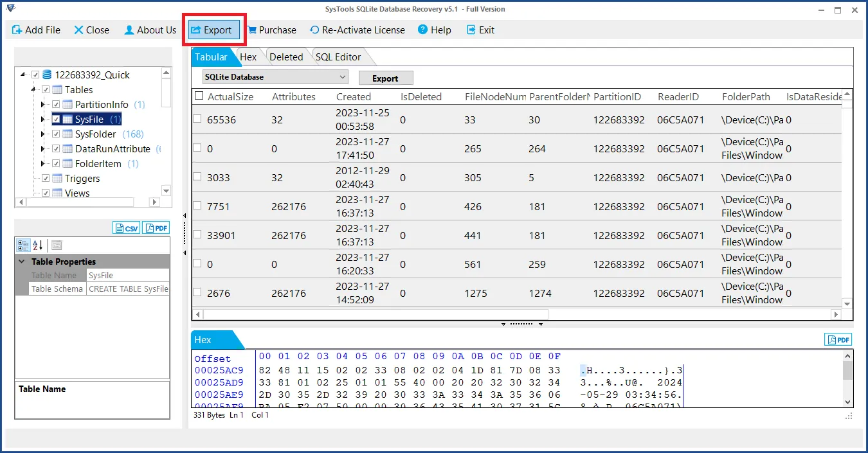Click the Re-Activate License refresh icon
The height and width of the screenshot is (453, 868).
314,30
